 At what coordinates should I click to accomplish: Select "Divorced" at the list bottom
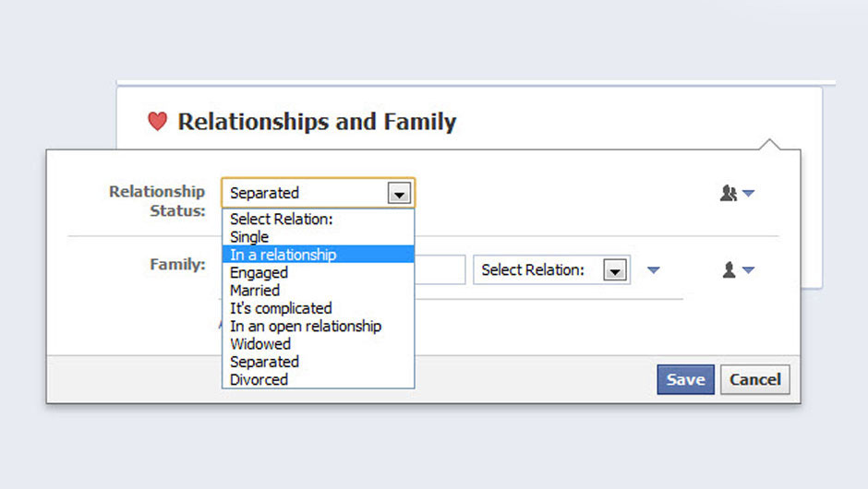pos(259,379)
